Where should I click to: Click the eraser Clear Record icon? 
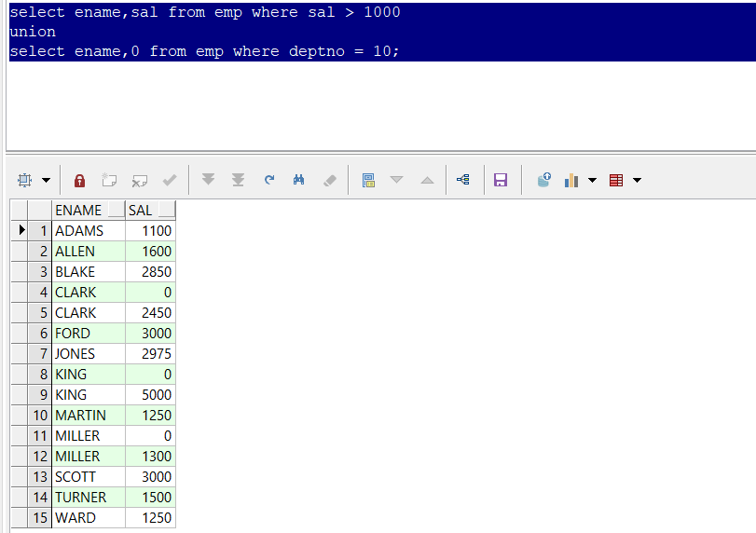pos(330,180)
